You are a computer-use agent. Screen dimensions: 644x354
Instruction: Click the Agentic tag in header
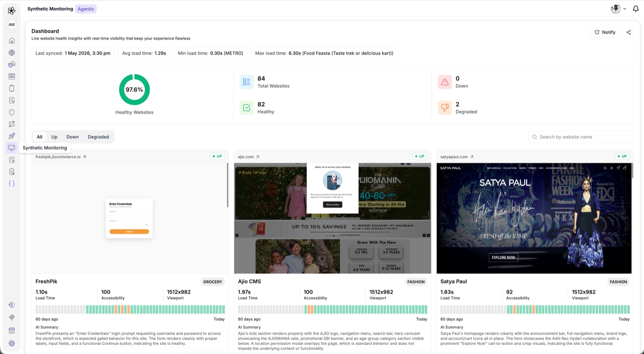(x=86, y=9)
